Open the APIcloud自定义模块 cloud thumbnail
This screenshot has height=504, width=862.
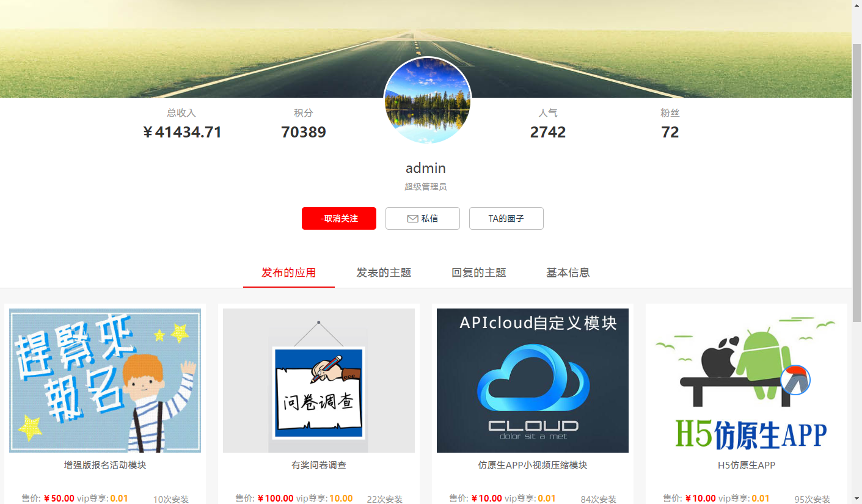click(x=533, y=381)
